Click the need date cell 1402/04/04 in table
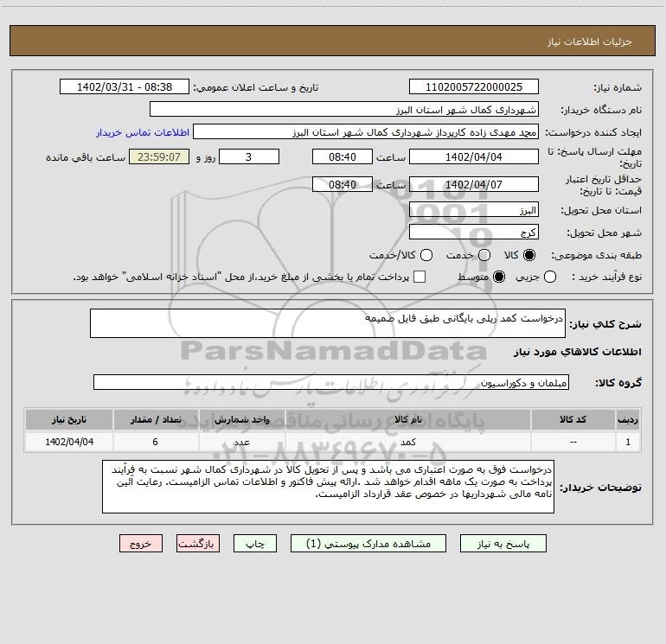The image size is (666, 644). [x=69, y=442]
